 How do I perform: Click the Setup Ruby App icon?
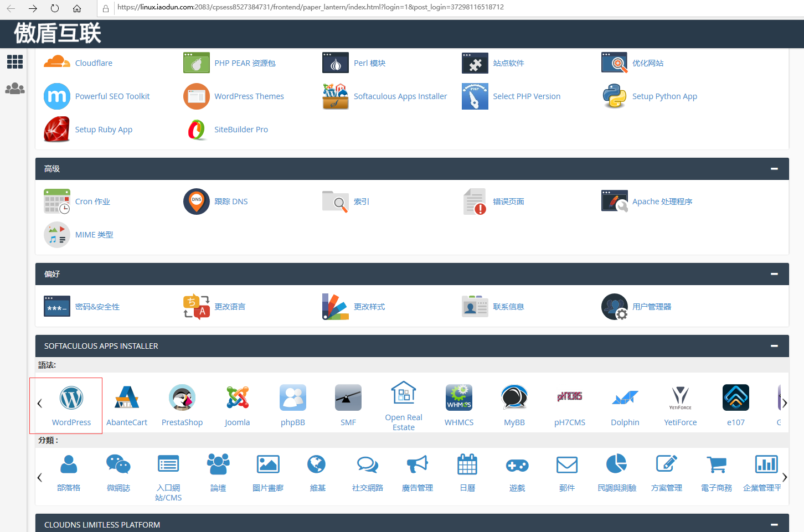pyautogui.click(x=57, y=130)
